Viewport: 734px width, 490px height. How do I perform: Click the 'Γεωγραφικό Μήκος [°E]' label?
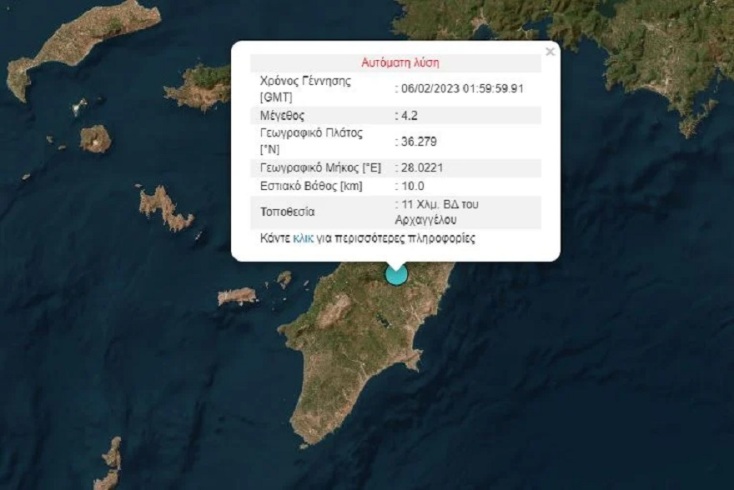point(321,168)
